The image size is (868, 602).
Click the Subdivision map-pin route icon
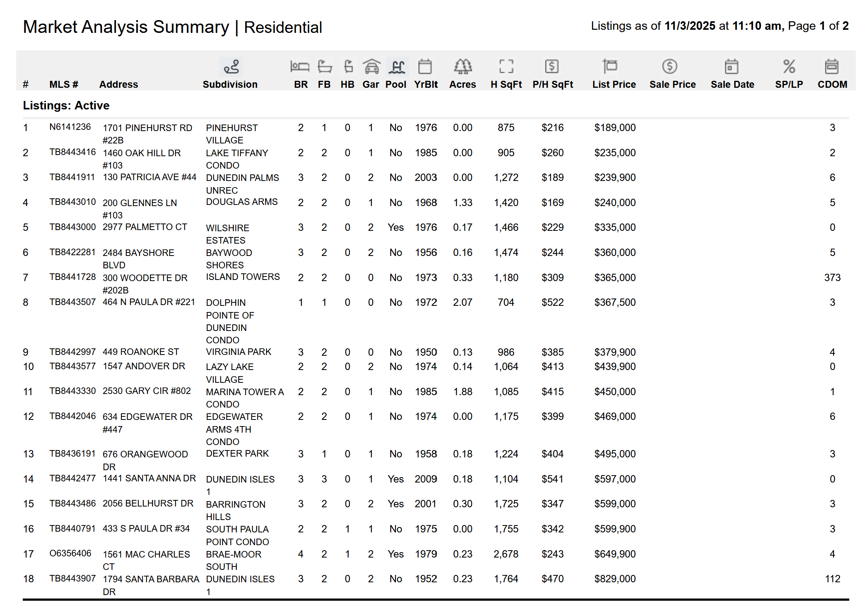point(231,67)
